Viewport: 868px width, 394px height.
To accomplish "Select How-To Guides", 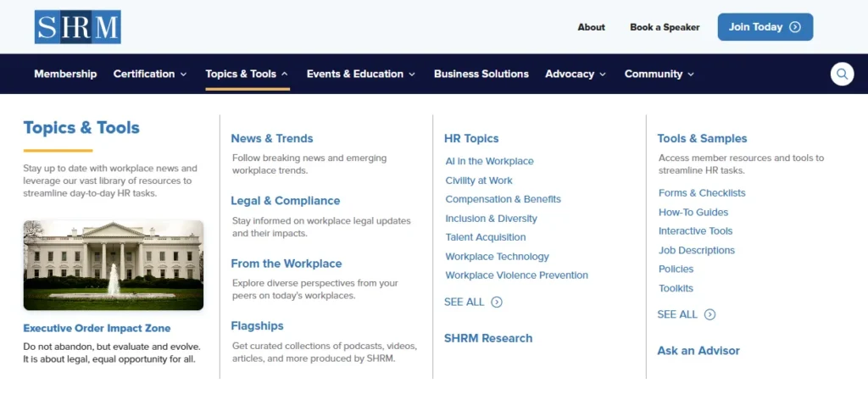I will click(693, 213).
